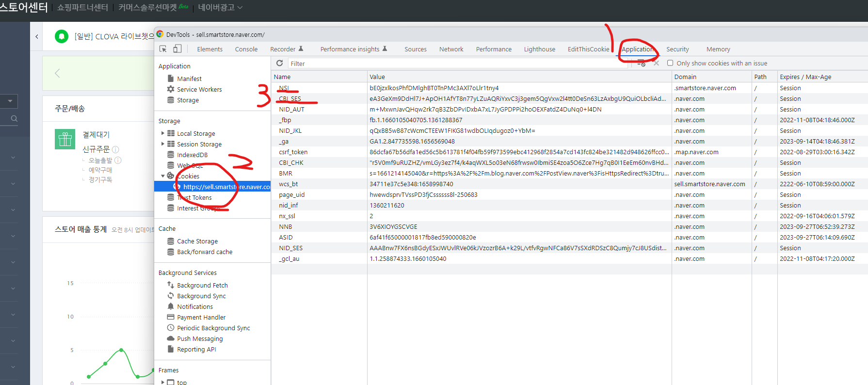Click the clear all cookies icon

pos(641,63)
